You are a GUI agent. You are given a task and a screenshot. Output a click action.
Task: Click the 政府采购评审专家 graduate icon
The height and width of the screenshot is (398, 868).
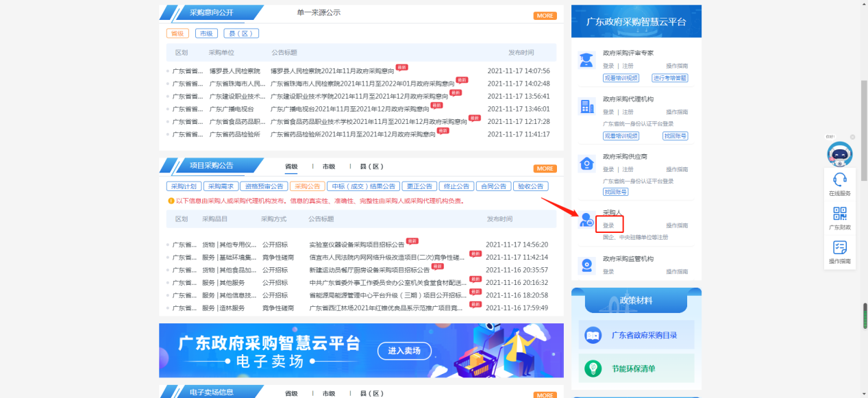[586, 60]
